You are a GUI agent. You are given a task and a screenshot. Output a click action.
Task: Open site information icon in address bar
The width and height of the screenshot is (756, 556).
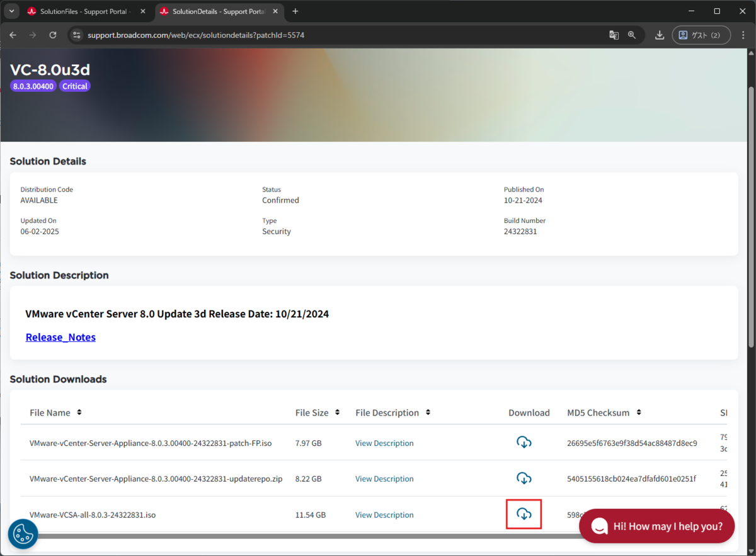tap(77, 35)
